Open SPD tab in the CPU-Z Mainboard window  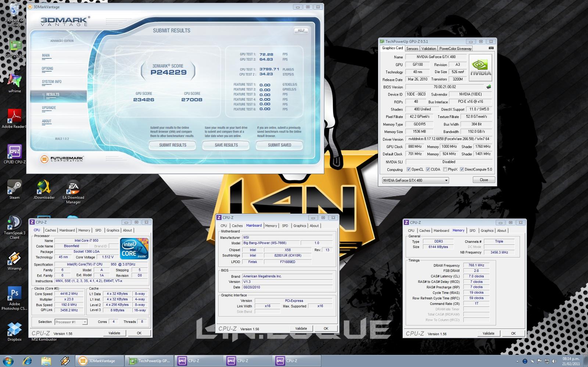[x=285, y=226]
